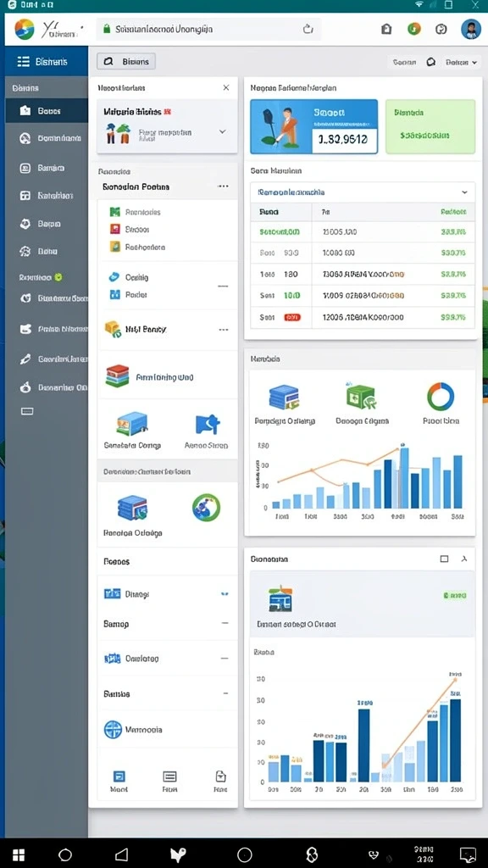Focus the browser address bar field
The height and width of the screenshot is (868, 488).
pyautogui.click(x=208, y=30)
